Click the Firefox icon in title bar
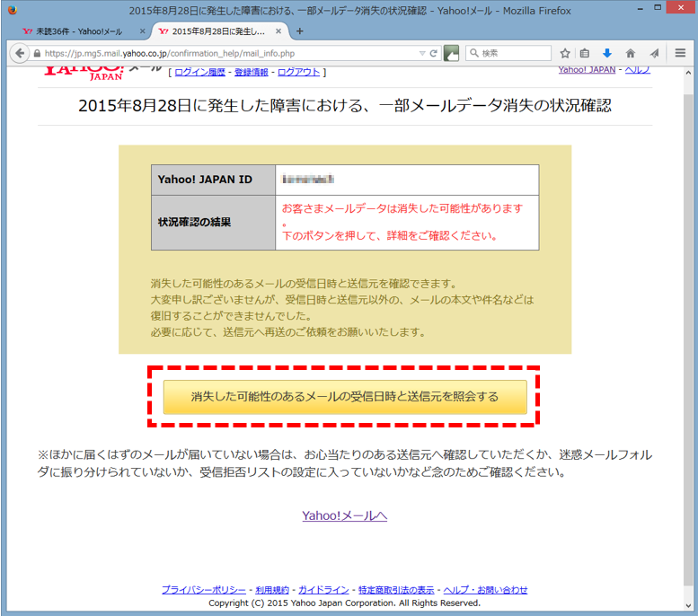 pos(13,10)
